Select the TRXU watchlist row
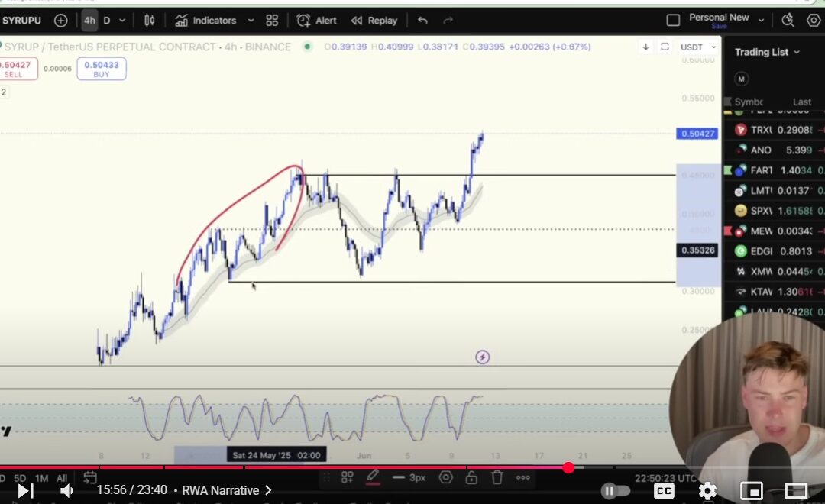Screen dimensions: 825x504 [774, 130]
